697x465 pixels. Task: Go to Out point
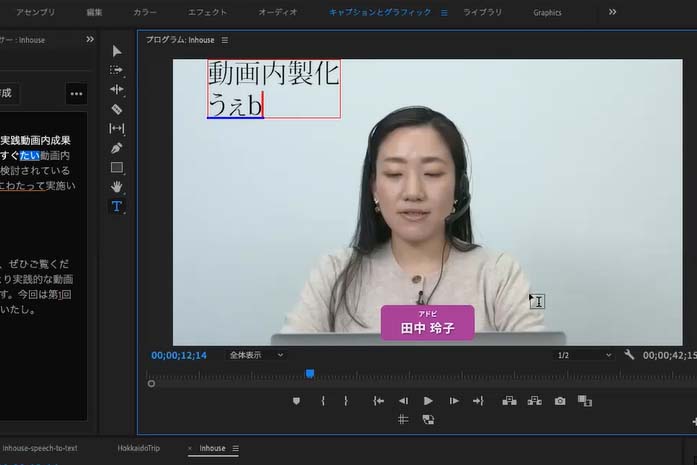point(478,401)
